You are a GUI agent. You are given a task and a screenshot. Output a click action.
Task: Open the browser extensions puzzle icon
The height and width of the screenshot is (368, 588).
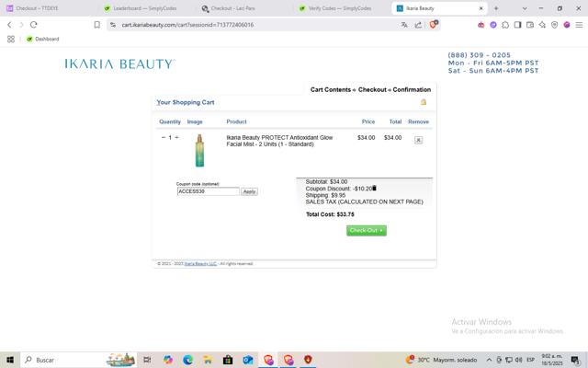[x=505, y=25]
